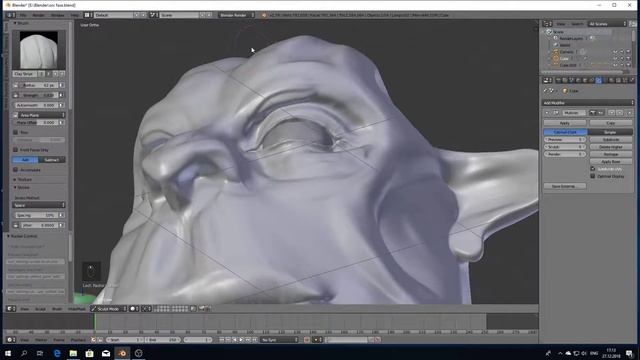
Task: Play the animation forward
Action: pyautogui.click(x=242, y=340)
